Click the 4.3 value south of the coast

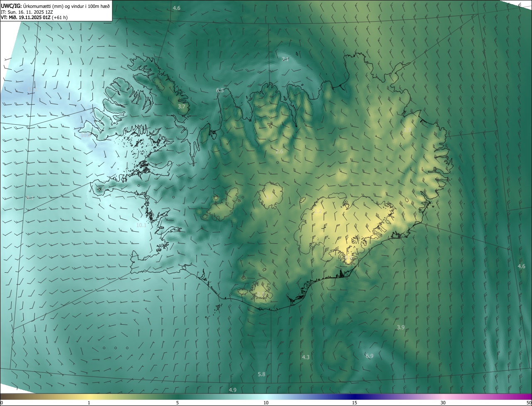point(305,357)
